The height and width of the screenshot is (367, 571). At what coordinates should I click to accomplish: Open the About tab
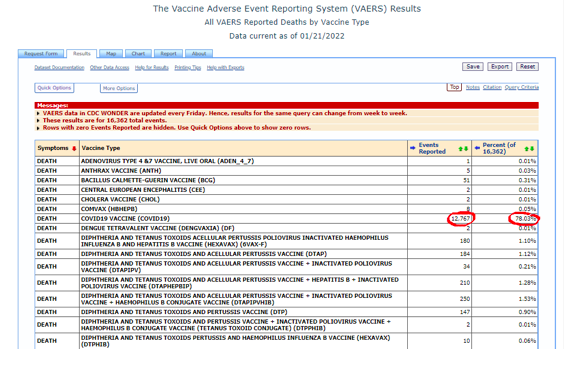click(199, 54)
